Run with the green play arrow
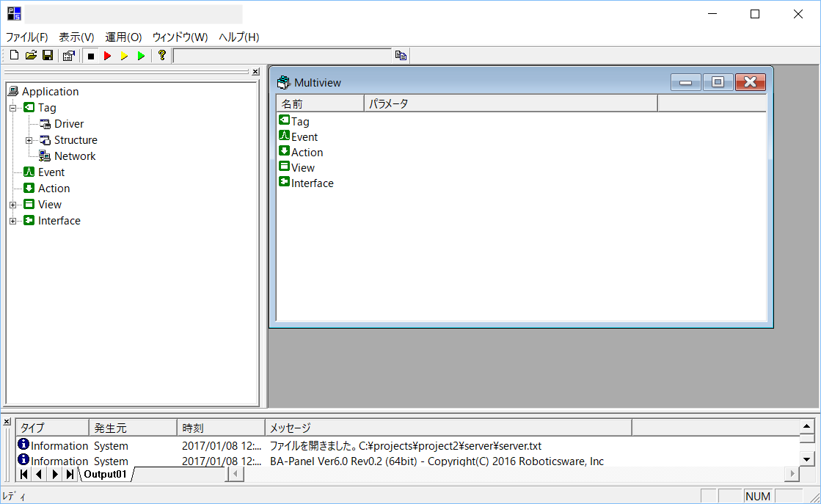Image resolution: width=821 pixels, height=504 pixels. coord(141,56)
